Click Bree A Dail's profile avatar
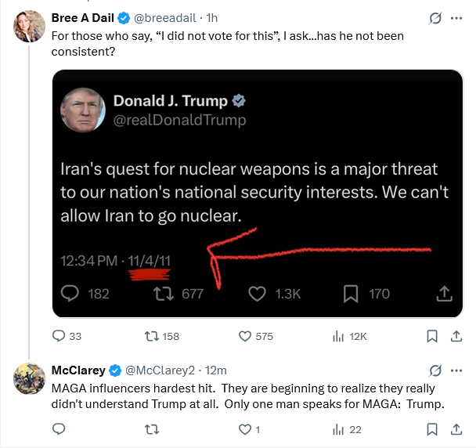This screenshot has width=476, height=448. click(x=29, y=27)
